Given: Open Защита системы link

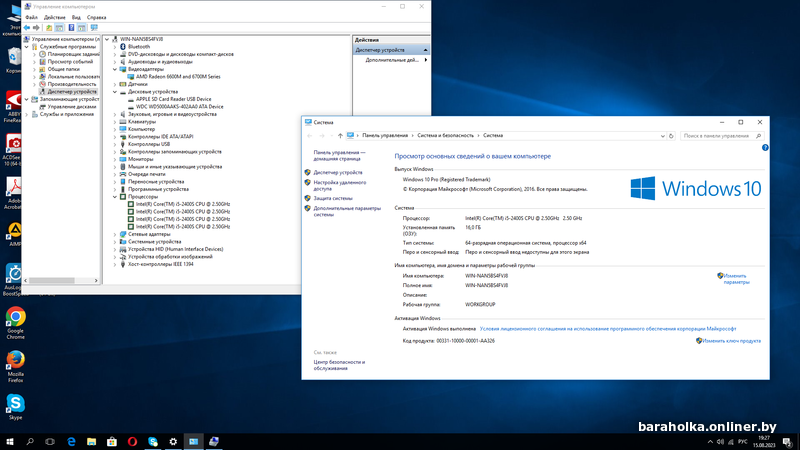Looking at the screenshot, I should click(333, 198).
